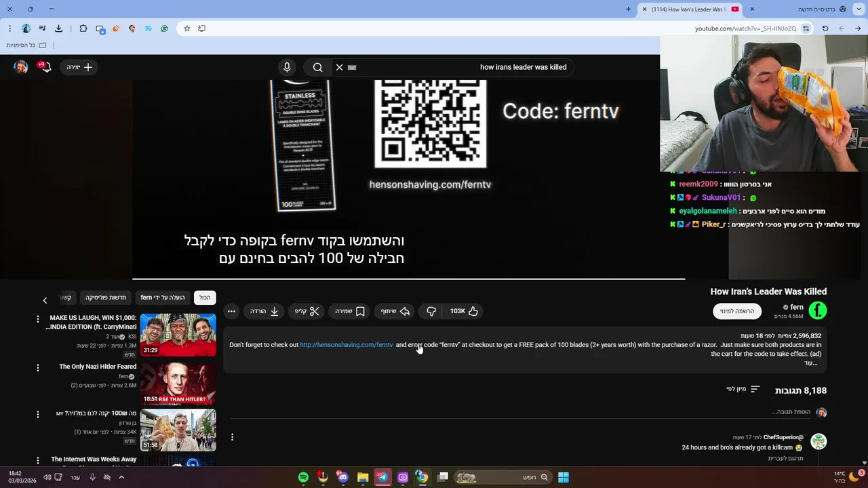Open the hensonshaving.com/ferntv description link
Screen dimensions: 868x488
click(347, 345)
